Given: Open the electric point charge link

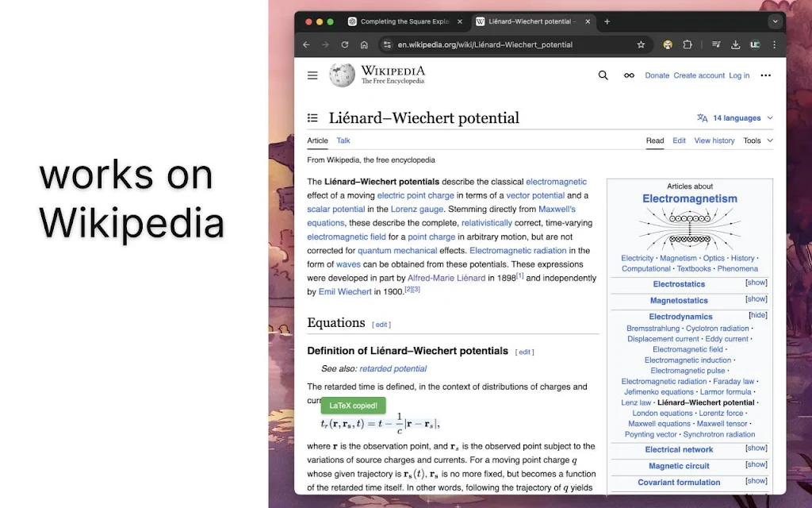Looking at the screenshot, I should pyautogui.click(x=416, y=195).
